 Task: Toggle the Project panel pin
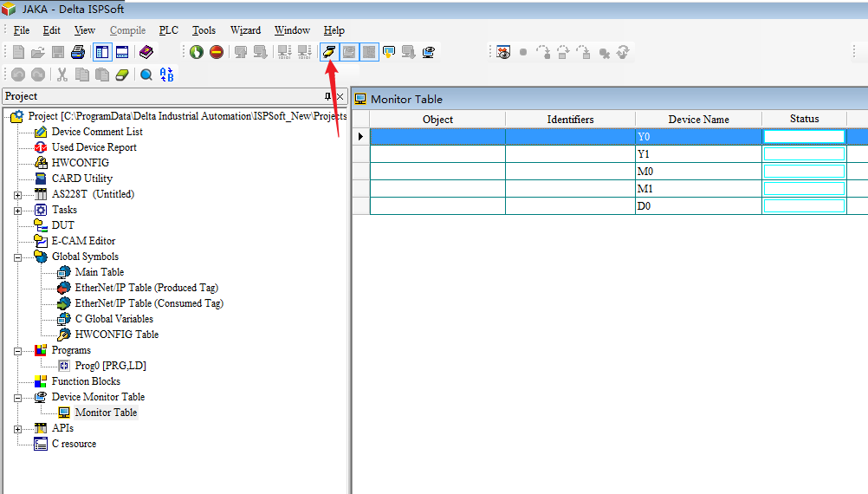[328, 96]
